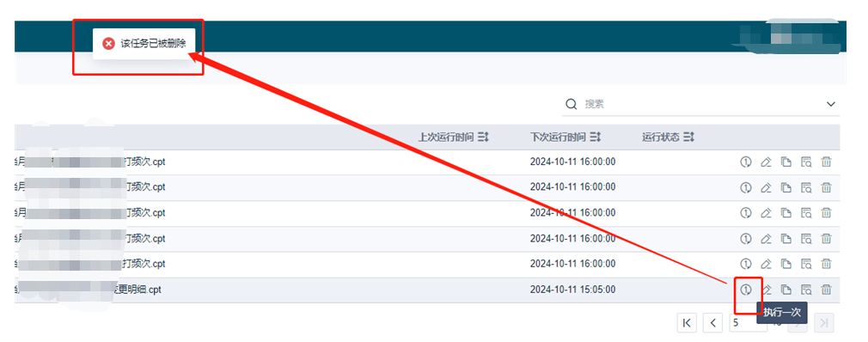
Task: View run log of 更明细.cpt task
Action: (x=806, y=290)
